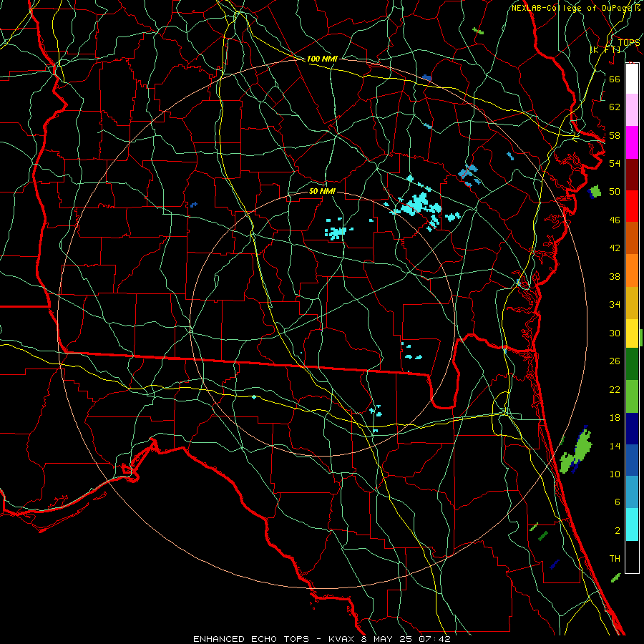Click the "34" legend value
This screenshot has height=644, width=644.
[x=615, y=304]
